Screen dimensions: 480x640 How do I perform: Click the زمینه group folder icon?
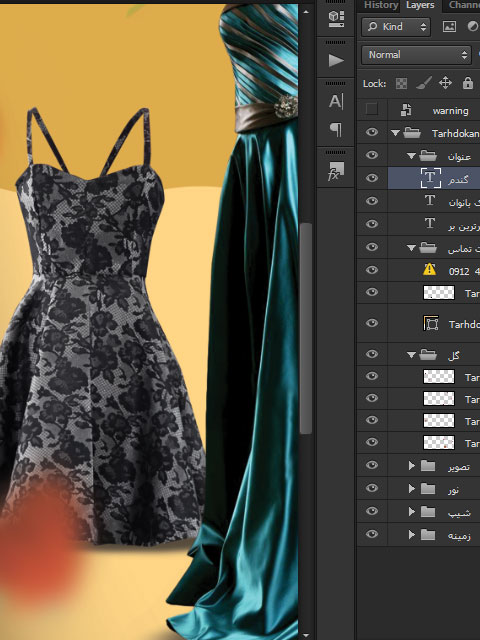[428, 534]
